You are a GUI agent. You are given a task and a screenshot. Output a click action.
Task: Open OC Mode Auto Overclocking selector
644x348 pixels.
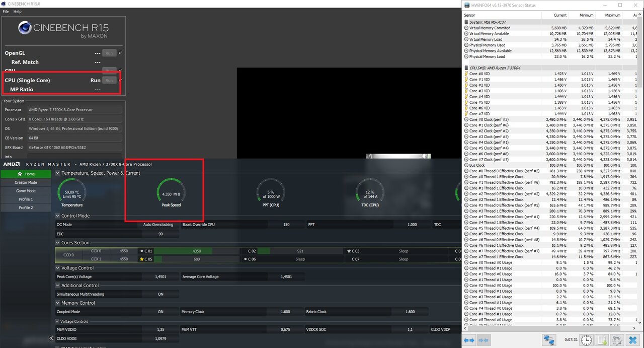[158, 225]
